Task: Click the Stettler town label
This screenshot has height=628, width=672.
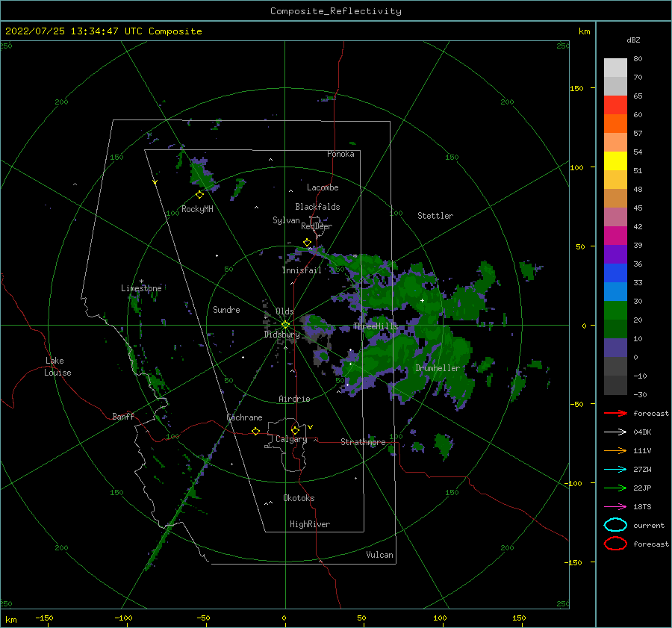Action: (435, 216)
